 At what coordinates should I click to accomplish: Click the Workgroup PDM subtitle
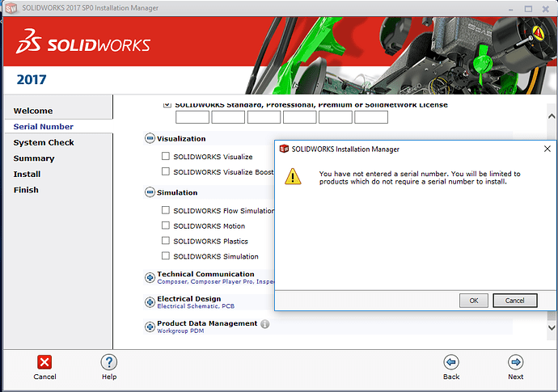pyautogui.click(x=180, y=331)
